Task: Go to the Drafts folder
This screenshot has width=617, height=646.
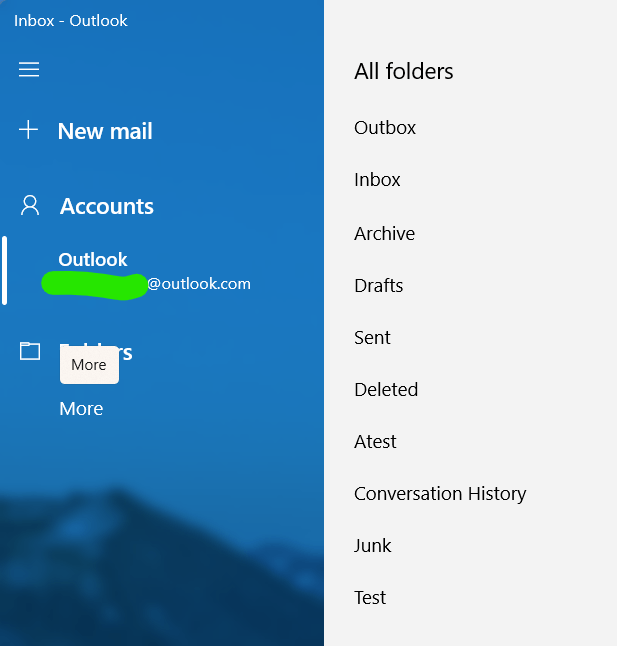Action: [x=378, y=286]
